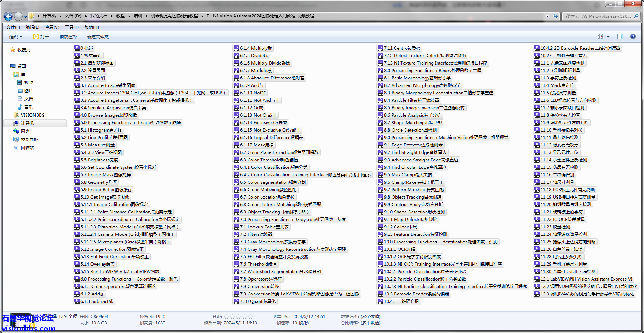Screen dimensions: 644x333
Task: Set rating to five stars in details pane
Action: click(250, 317)
